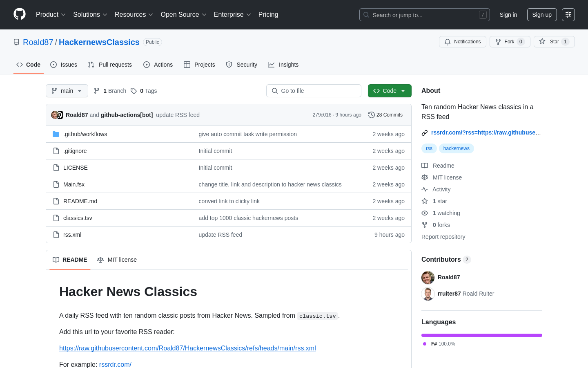Open the classics.tsv file
588x368 pixels.
pos(78,218)
